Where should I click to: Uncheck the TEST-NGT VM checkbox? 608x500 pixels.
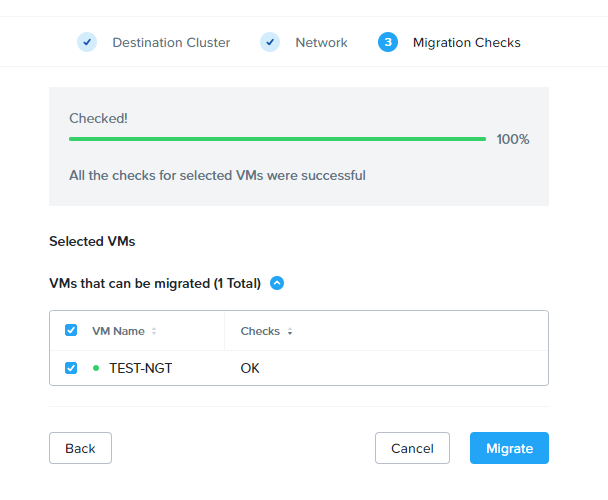coord(71,368)
